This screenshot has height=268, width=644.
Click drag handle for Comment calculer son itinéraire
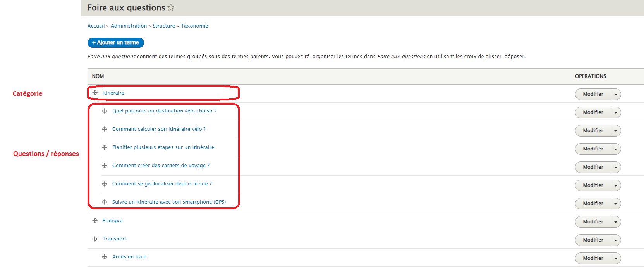(x=105, y=129)
